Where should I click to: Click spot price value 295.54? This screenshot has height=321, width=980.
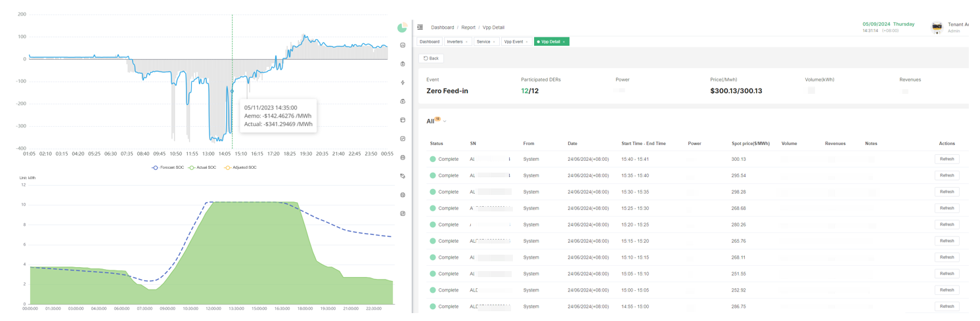point(738,175)
